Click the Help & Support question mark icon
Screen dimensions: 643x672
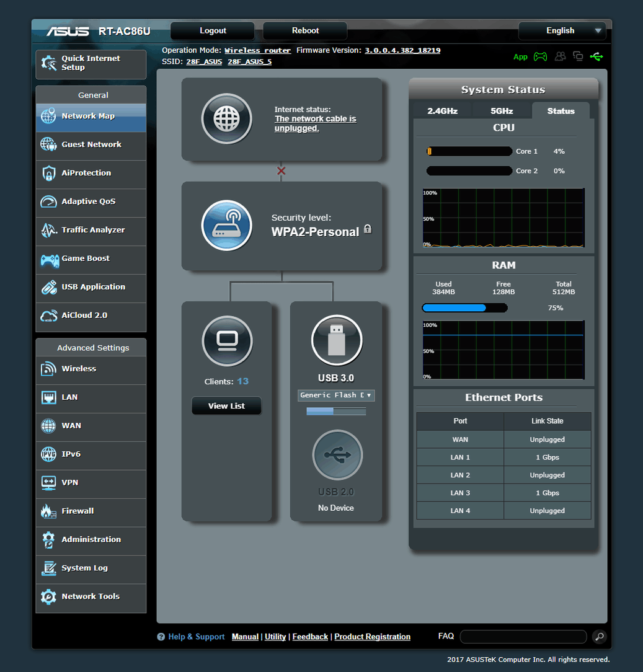click(161, 637)
